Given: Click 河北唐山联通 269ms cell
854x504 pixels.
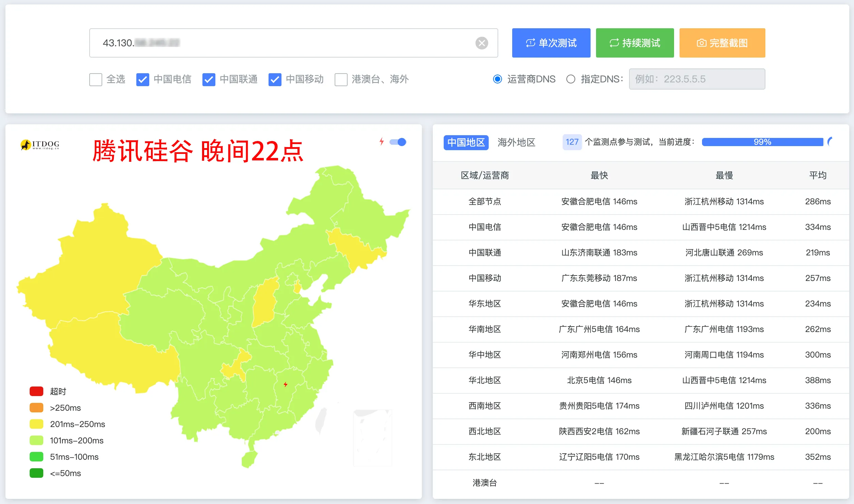Looking at the screenshot, I should 724,253.
